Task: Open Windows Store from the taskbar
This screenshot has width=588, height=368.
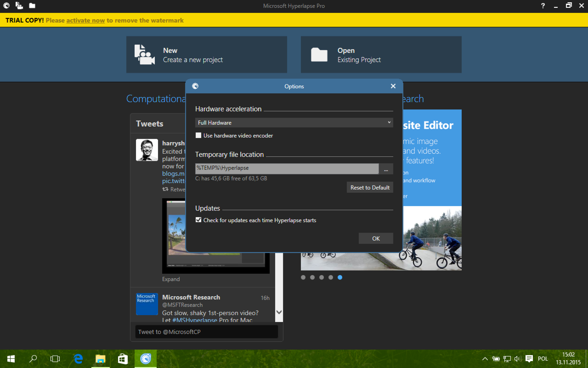Action: pos(122,359)
